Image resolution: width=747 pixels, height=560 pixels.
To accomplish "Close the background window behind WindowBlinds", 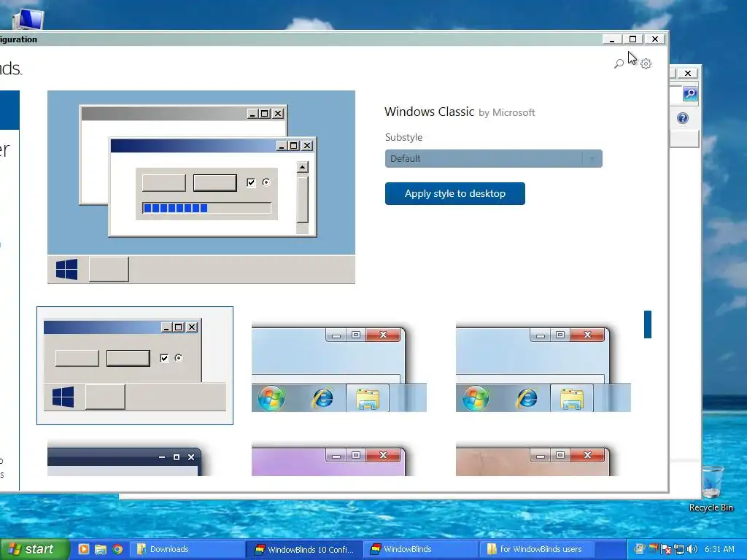I will click(687, 73).
